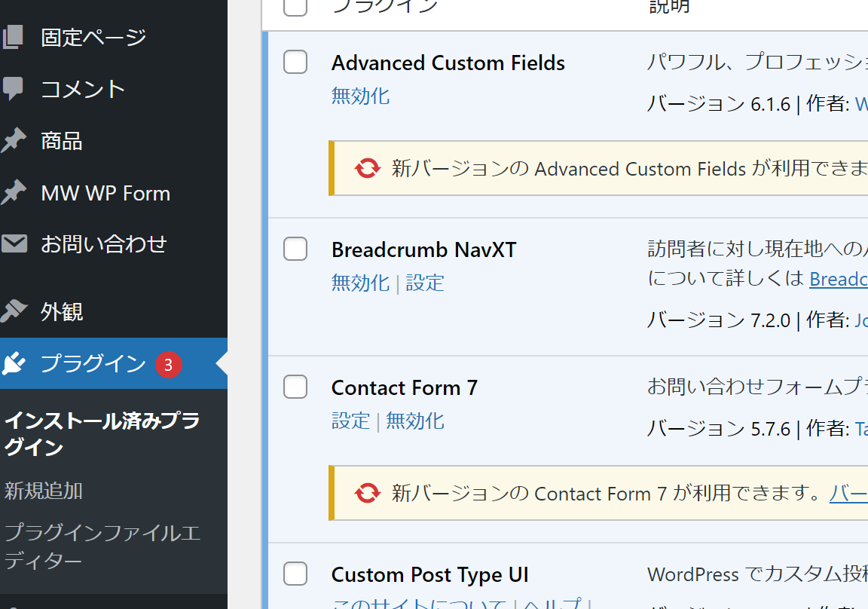
Task: Click the バージョン 7.2.0 text
Action: [719, 320]
